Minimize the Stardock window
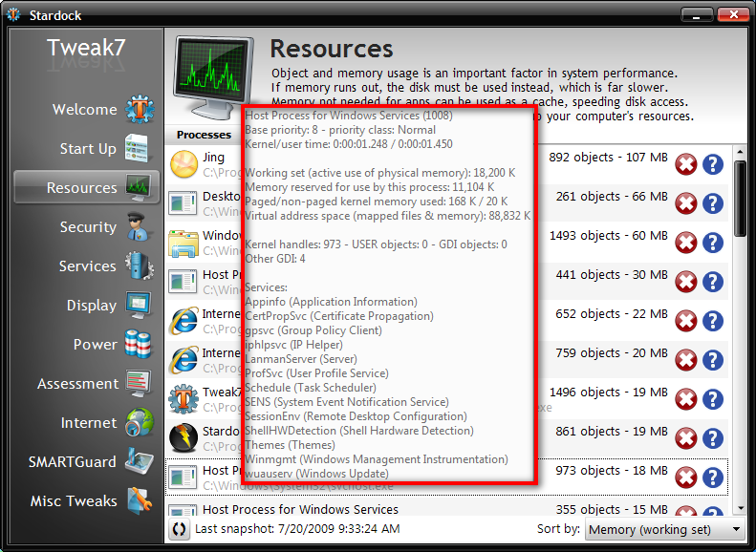 click(697, 15)
